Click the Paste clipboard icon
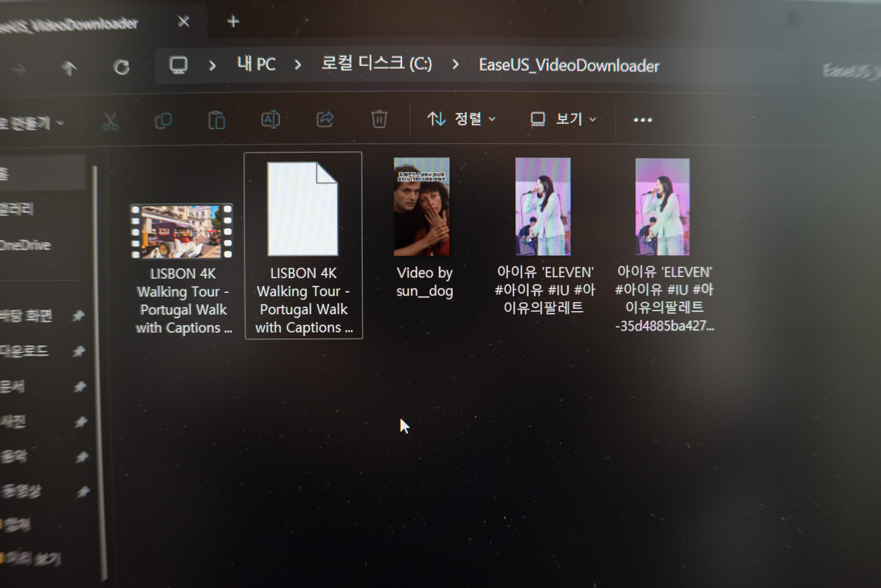Image resolution: width=881 pixels, height=588 pixels. click(216, 120)
